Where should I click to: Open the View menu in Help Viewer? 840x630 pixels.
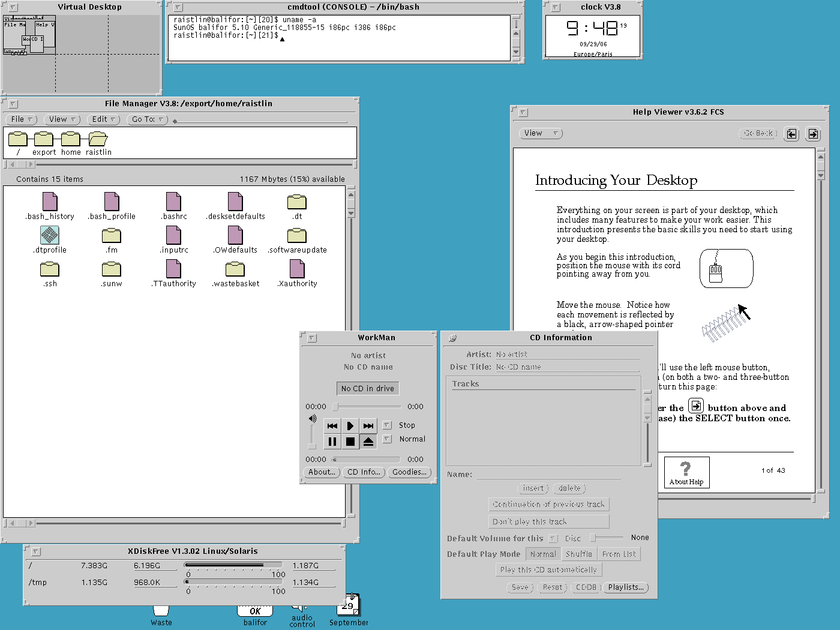click(541, 133)
